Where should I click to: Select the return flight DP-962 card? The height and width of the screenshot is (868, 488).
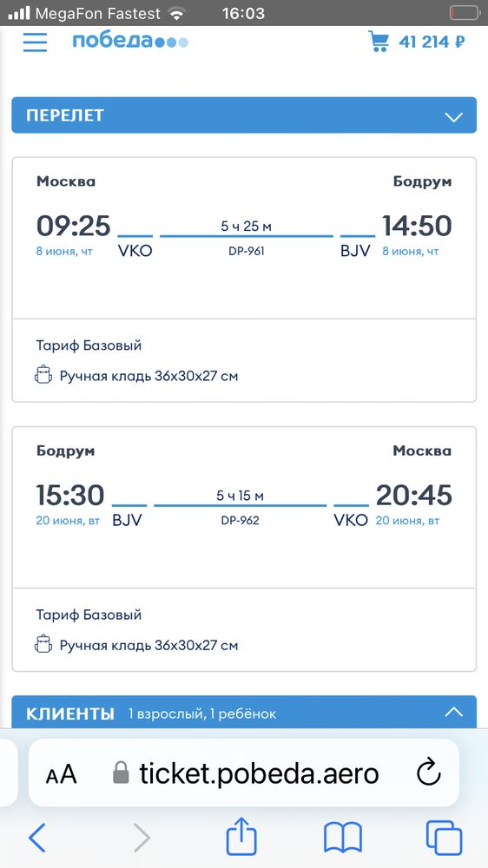tap(244, 549)
